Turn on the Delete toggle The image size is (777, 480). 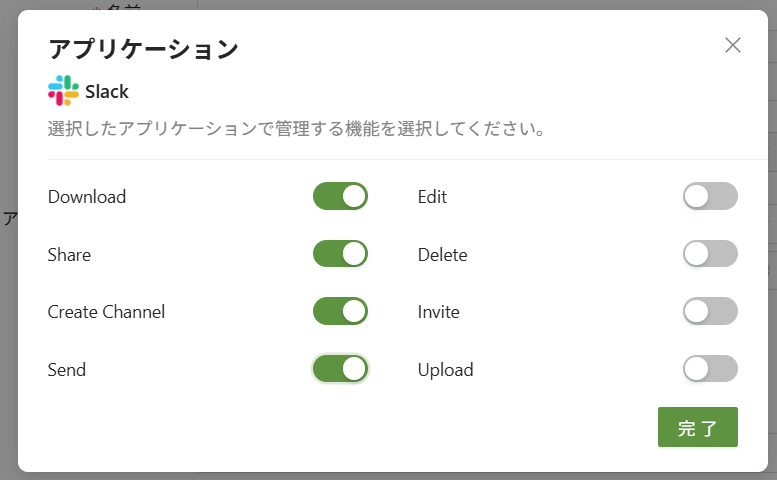tap(710, 254)
